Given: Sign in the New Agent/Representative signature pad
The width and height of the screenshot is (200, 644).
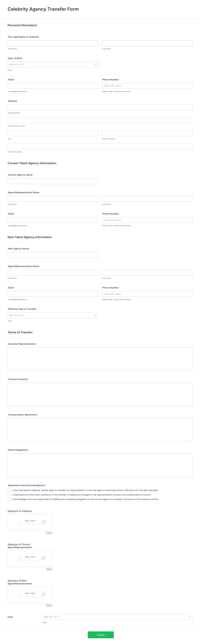Looking at the screenshot, I should [x=30, y=595].
